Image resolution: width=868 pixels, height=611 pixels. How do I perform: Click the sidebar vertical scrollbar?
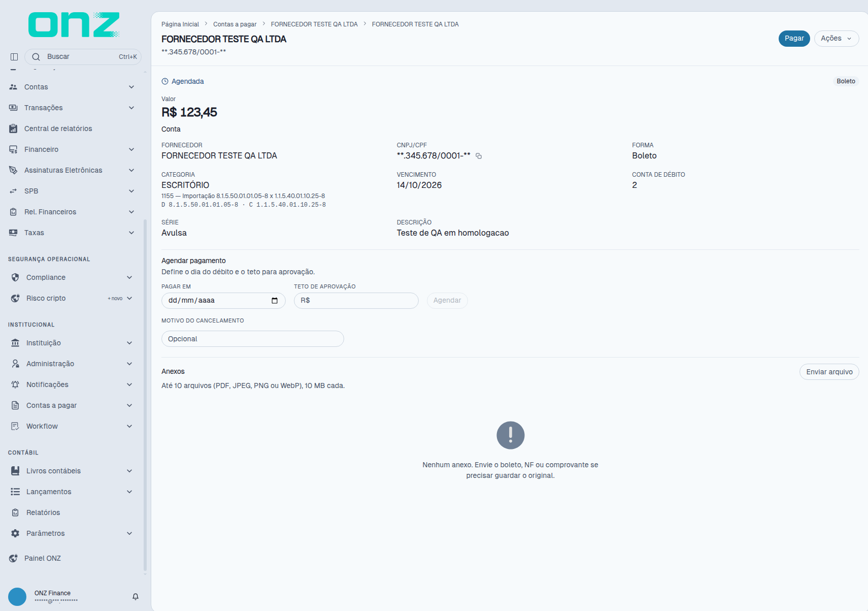click(x=145, y=396)
